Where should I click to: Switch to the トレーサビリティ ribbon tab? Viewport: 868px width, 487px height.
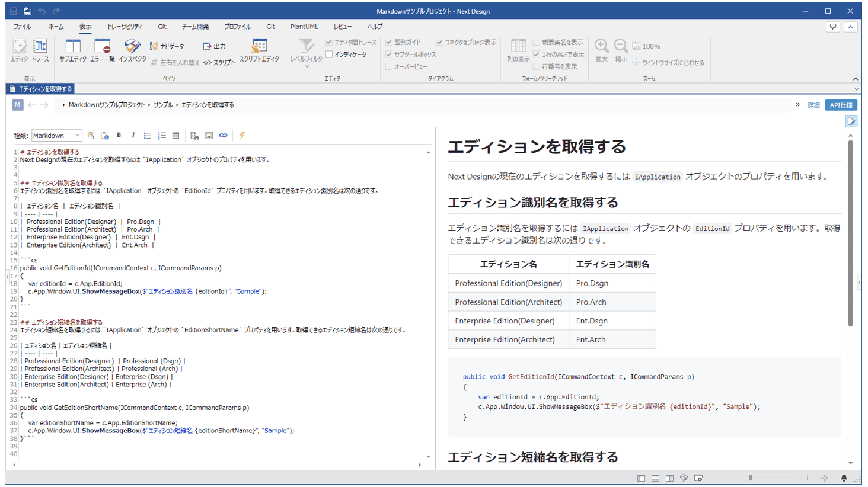pyautogui.click(x=125, y=27)
